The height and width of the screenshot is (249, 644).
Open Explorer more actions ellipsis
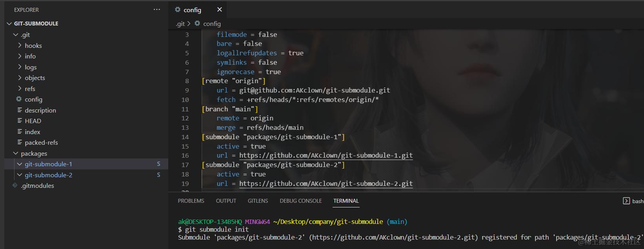pos(157,9)
